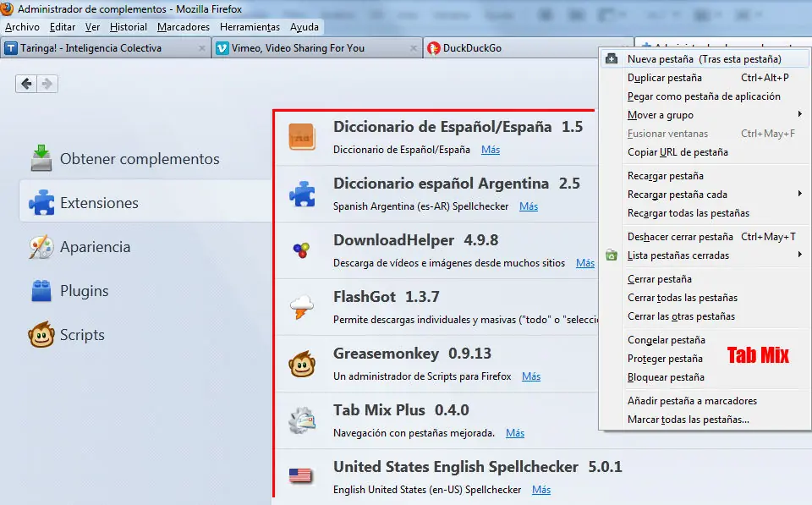The image size is (812, 505).
Task: Choose Marcar todas las pestañas
Action: 705,420
